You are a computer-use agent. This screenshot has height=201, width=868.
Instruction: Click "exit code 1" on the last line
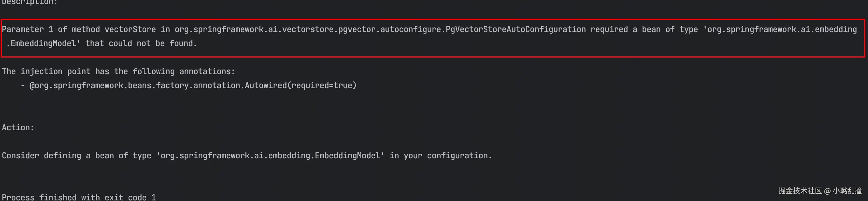[x=130, y=197]
